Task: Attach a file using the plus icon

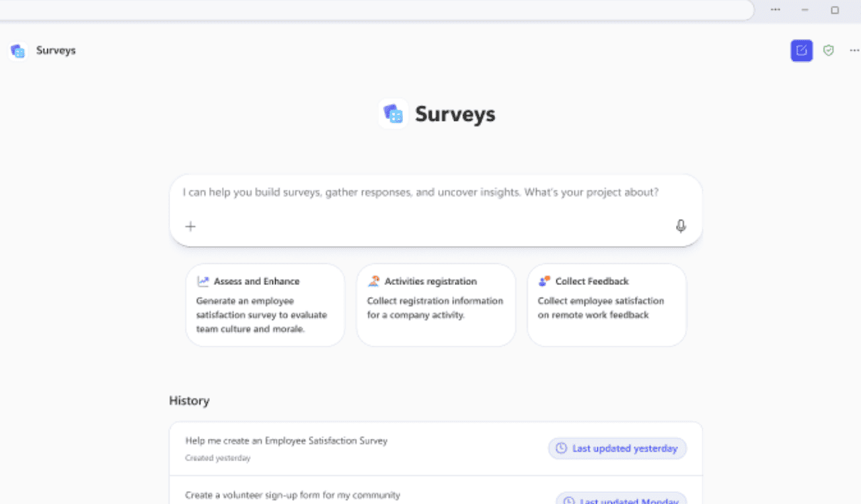Action: pos(190,226)
